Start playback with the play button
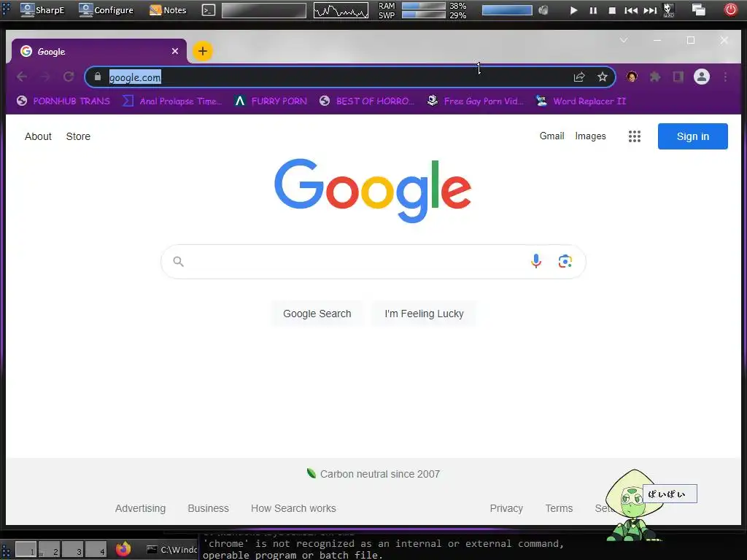The height and width of the screenshot is (560, 747). (573, 10)
